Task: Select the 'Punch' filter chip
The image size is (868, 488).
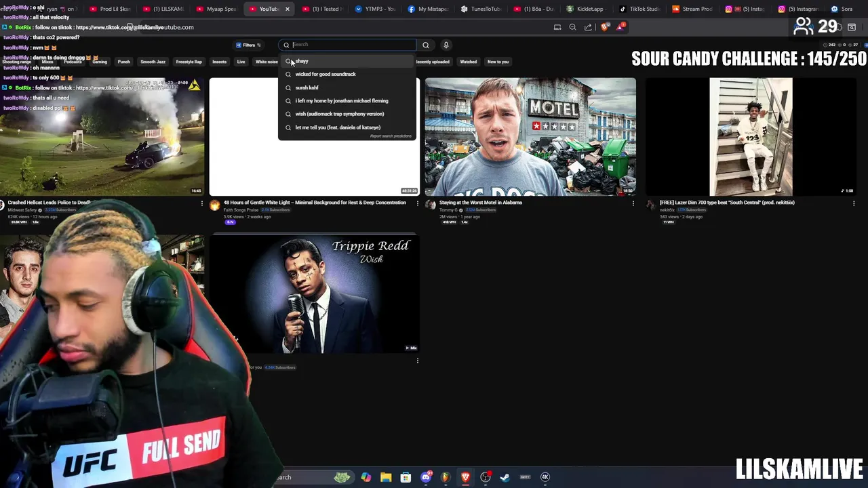Action: click(x=123, y=62)
